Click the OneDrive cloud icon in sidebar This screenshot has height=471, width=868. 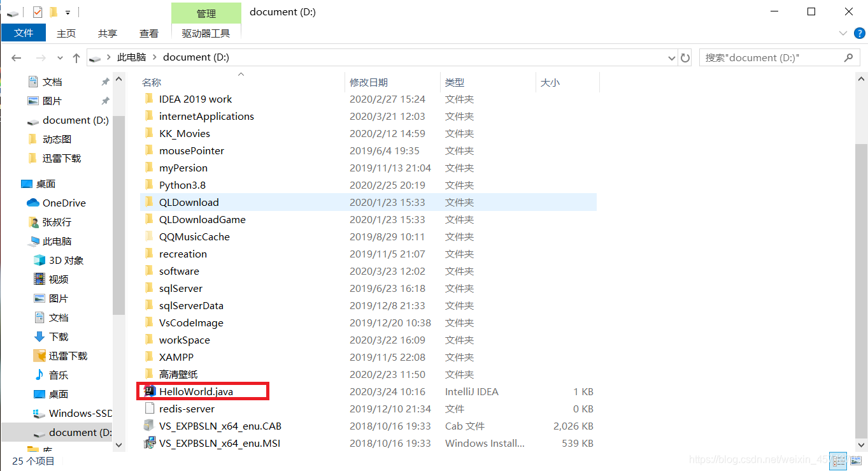coord(33,203)
